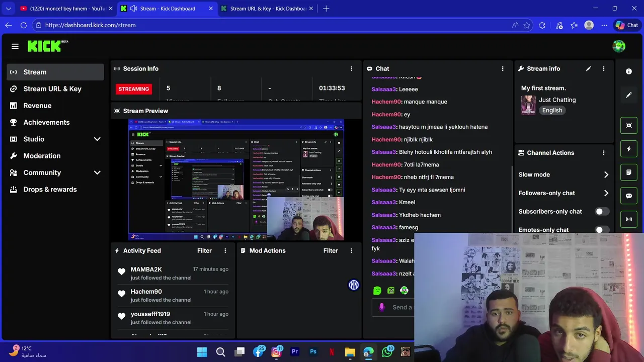
Task: Click the info icon in right sidebar
Action: [x=629, y=71]
